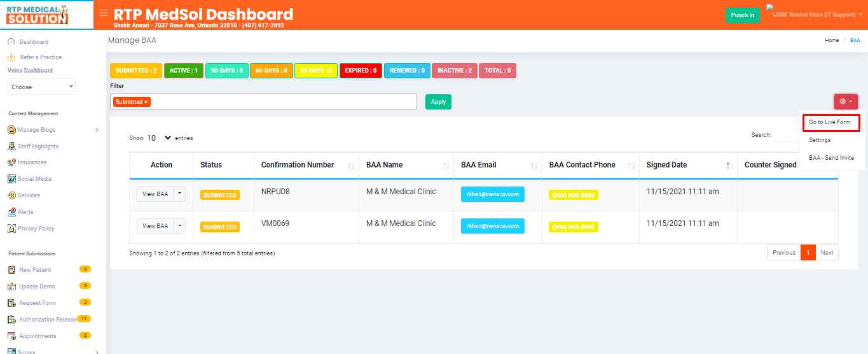Click the Update Demo icon
The image size is (868, 354).
11,287
